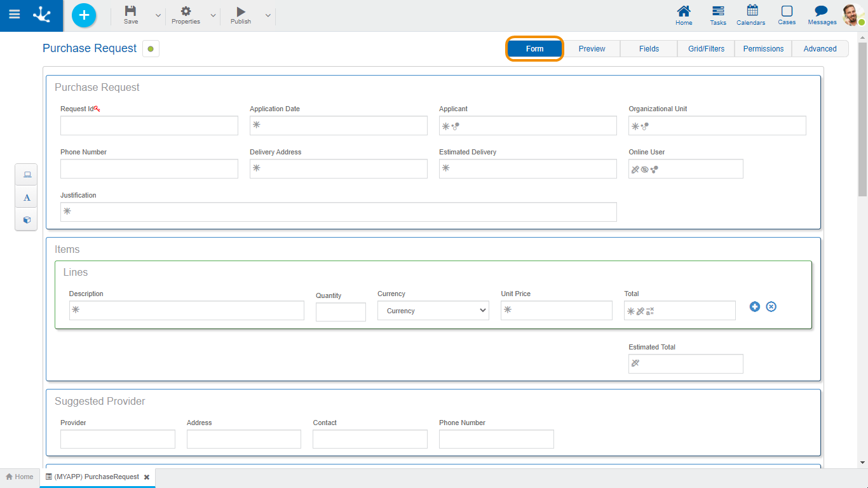This screenshot has height=488, width=868.
Task: Toggle the green status indicator beside title
Action: (151, 49)
